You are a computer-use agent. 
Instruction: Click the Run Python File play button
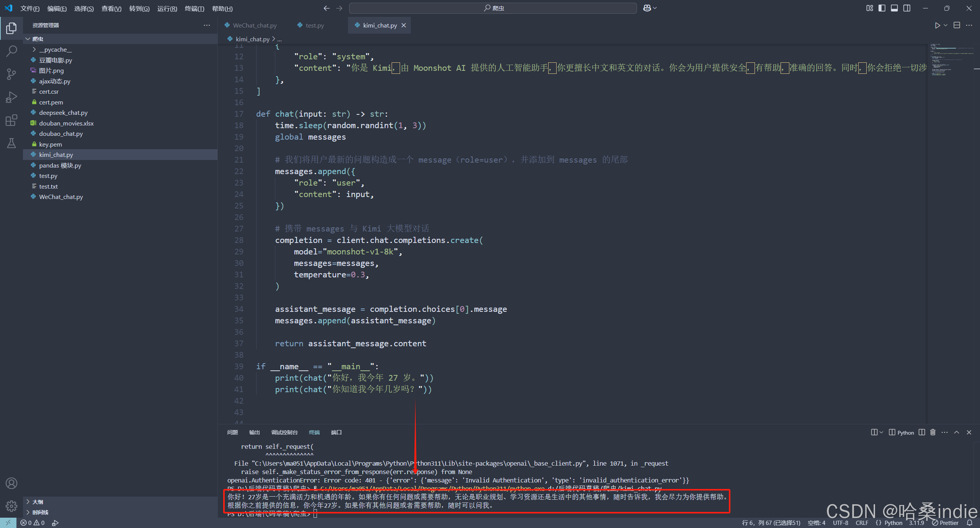click(937, 25)
